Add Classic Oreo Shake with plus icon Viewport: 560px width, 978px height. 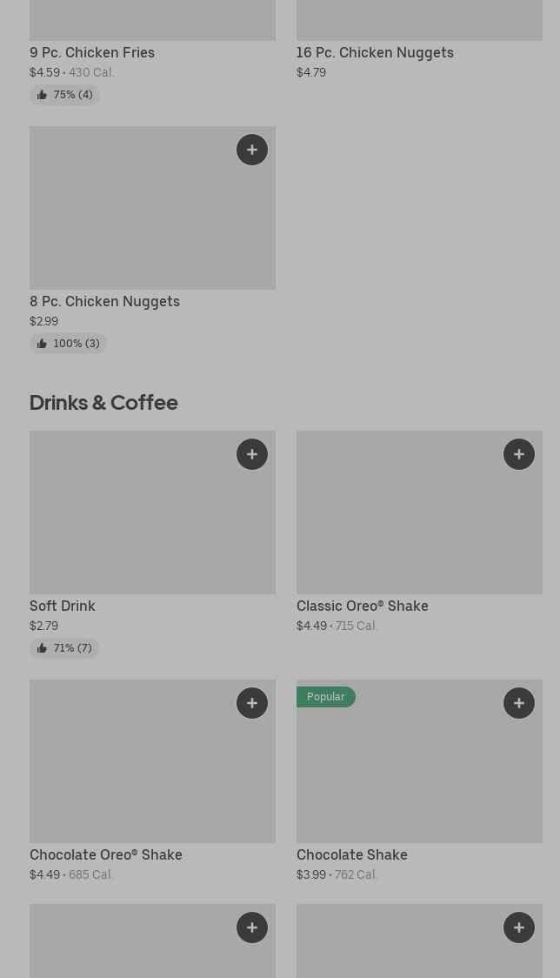519,454
